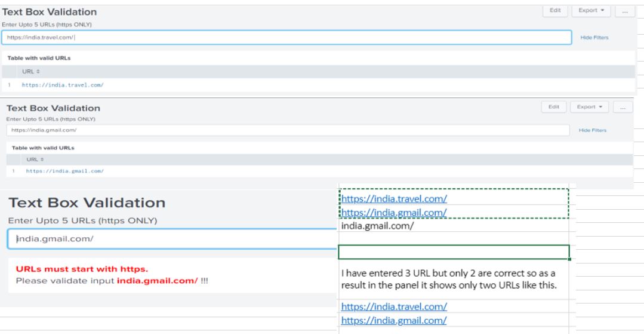
Task: Focus the text box containing https://india.travel.com/
Action: tap(286, 37)
